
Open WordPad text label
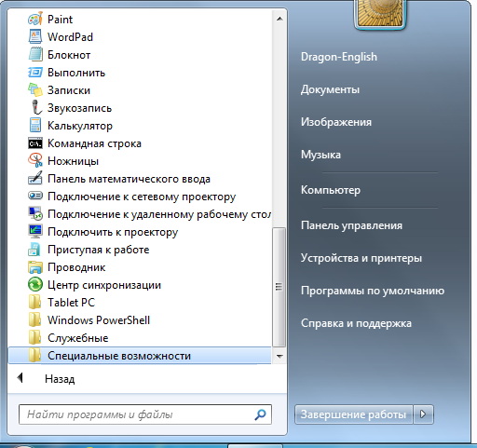tap(70, 37)
